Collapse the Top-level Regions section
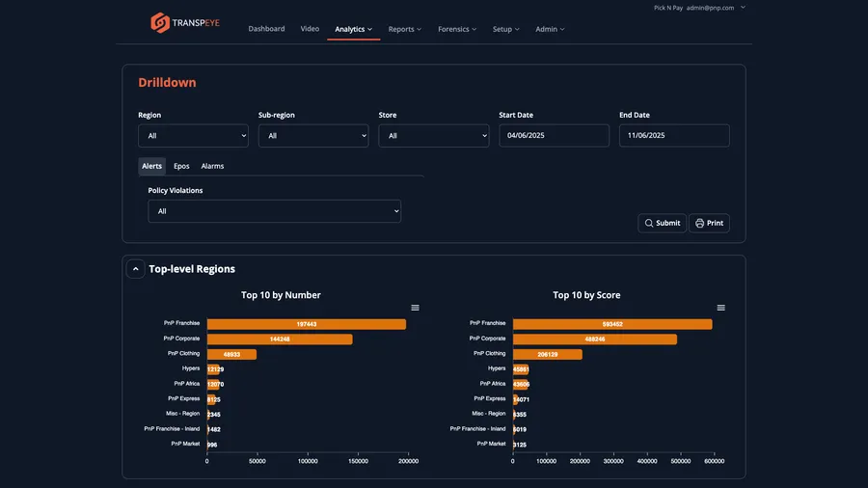Image resolution: width=868 pixels, height=488 pixels. pos(136,269)
